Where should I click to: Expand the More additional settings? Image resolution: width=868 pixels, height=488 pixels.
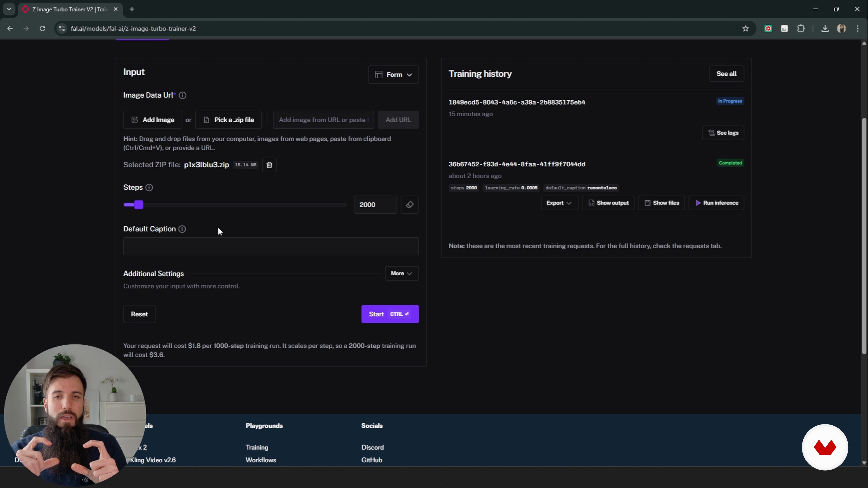point(402,273)
